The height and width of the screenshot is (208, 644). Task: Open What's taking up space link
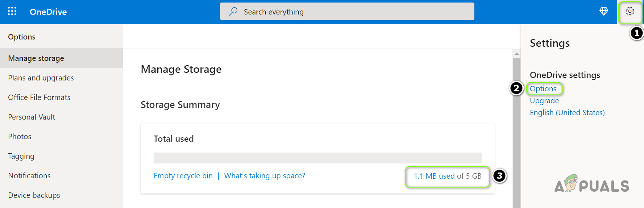[265, 176]
